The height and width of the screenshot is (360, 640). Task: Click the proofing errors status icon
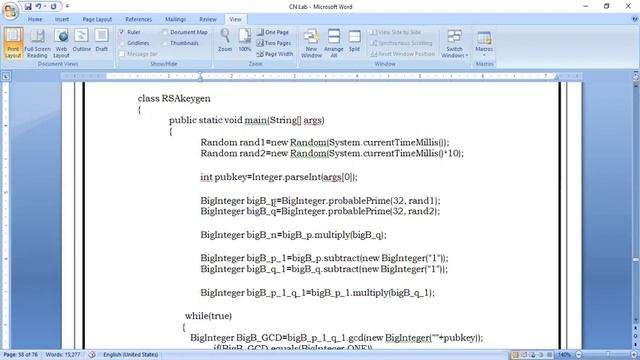tap(92, 355)
